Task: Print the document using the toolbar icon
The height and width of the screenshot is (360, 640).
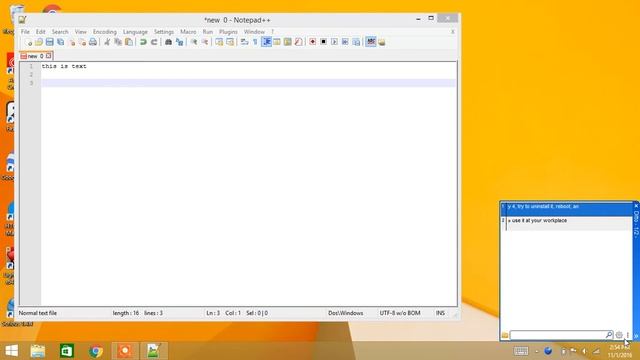Action: point(93,42)
